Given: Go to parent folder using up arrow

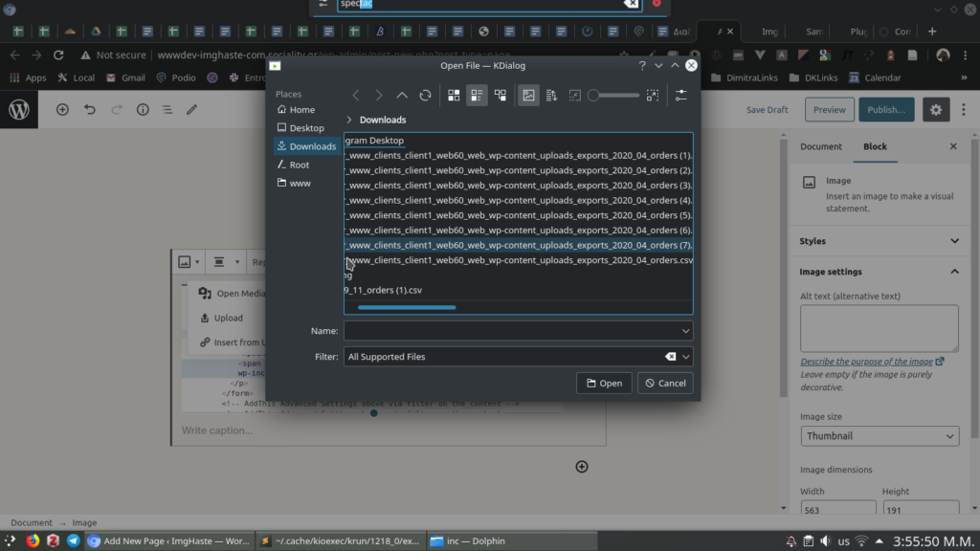Looking at the screenshot, I should coord(402,96).
